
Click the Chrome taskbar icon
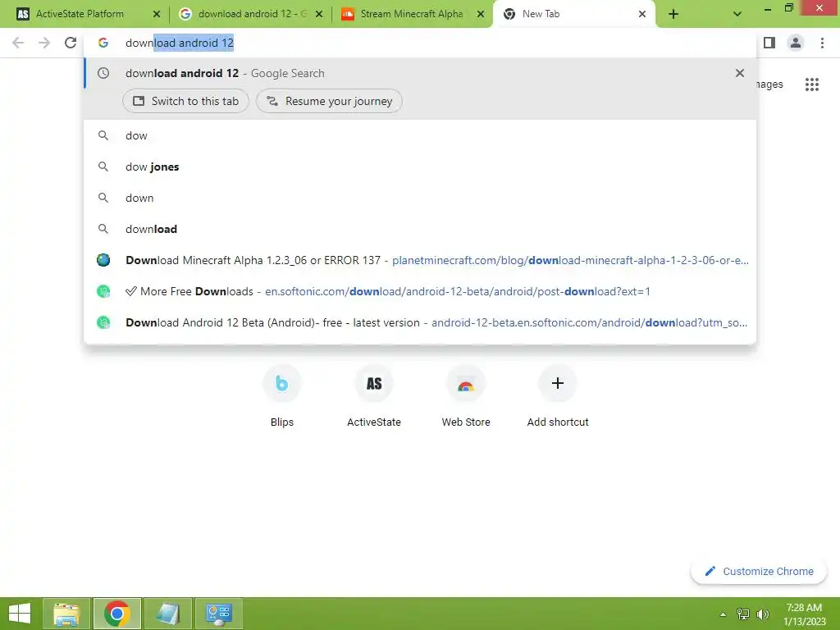click(x=117, y=614)
